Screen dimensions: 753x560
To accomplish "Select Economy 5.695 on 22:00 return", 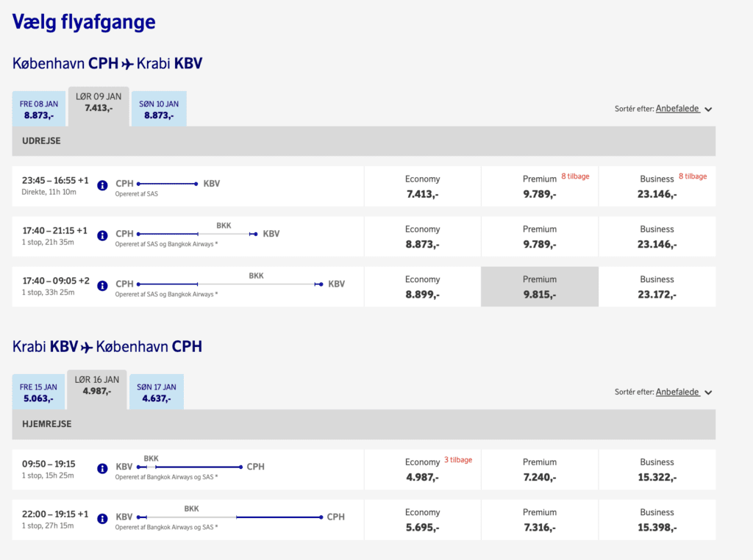I will coord(422,520).
